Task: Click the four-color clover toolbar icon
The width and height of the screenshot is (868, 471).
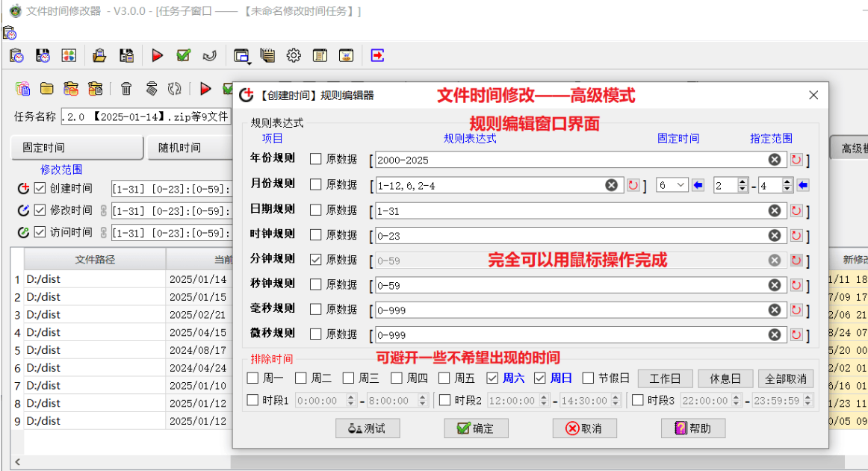Action: point(69,55)
